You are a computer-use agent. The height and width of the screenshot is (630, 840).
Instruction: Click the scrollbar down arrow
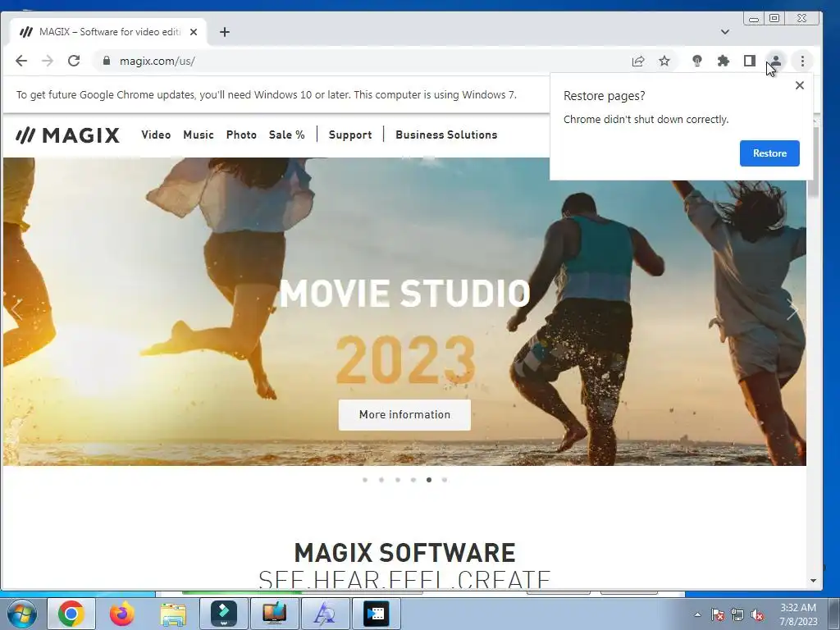tap(813, 581)
